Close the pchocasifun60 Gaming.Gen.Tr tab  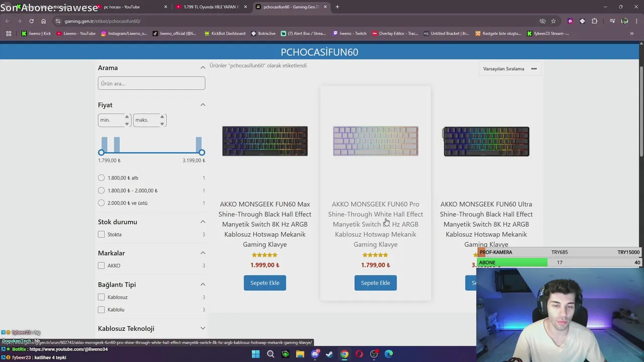tap(326, 7)
